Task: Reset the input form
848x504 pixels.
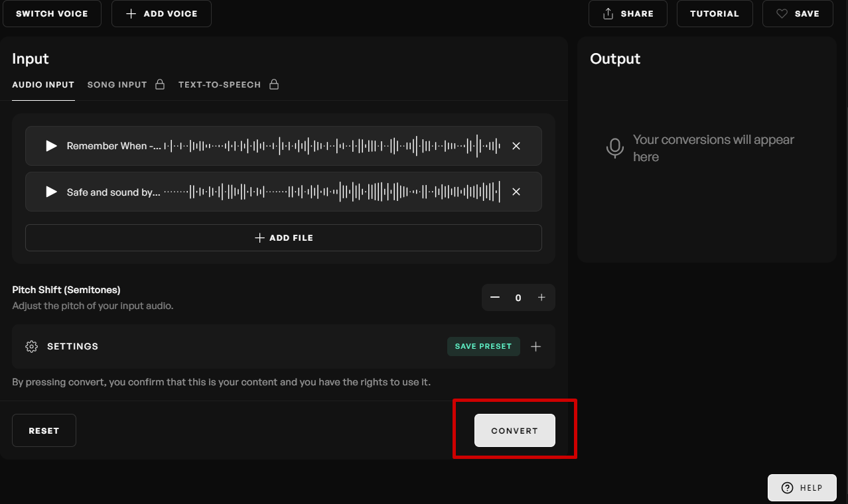Action: pyautogui.click(x=44, y=431)
